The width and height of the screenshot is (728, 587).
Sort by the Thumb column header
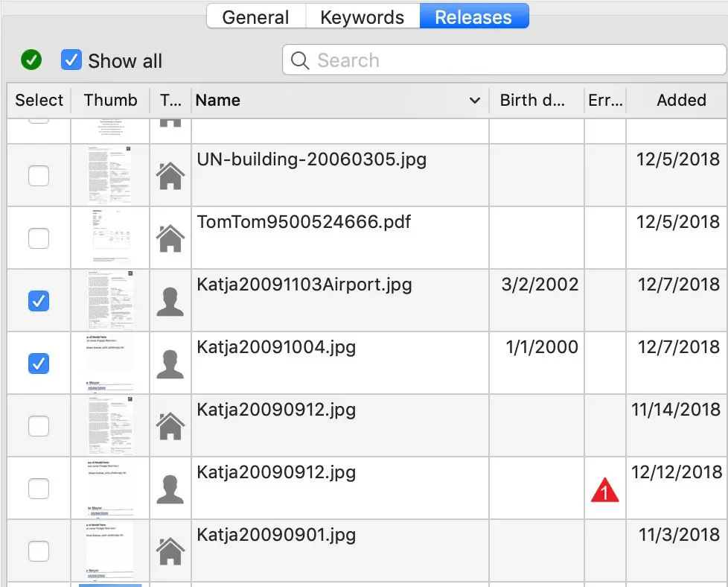click(110, 100)
